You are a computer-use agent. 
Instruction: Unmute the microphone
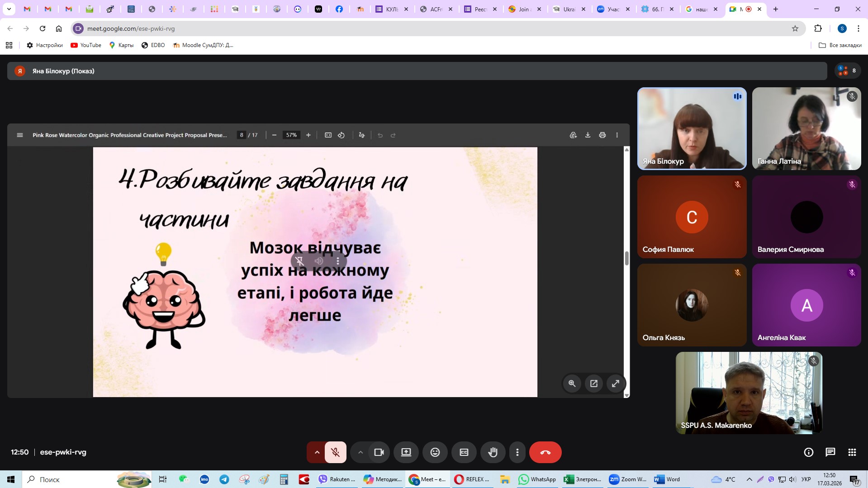[x=335, y=452]
